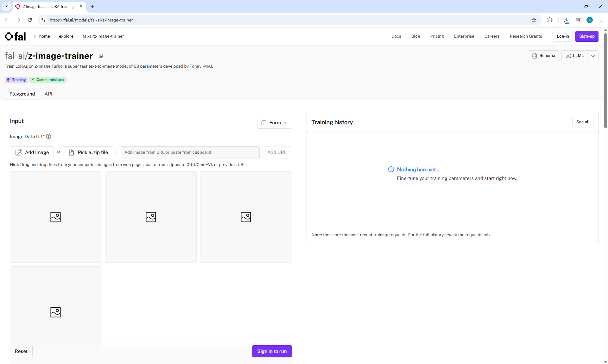Click the first empty image placeholder

click(55, 217)
